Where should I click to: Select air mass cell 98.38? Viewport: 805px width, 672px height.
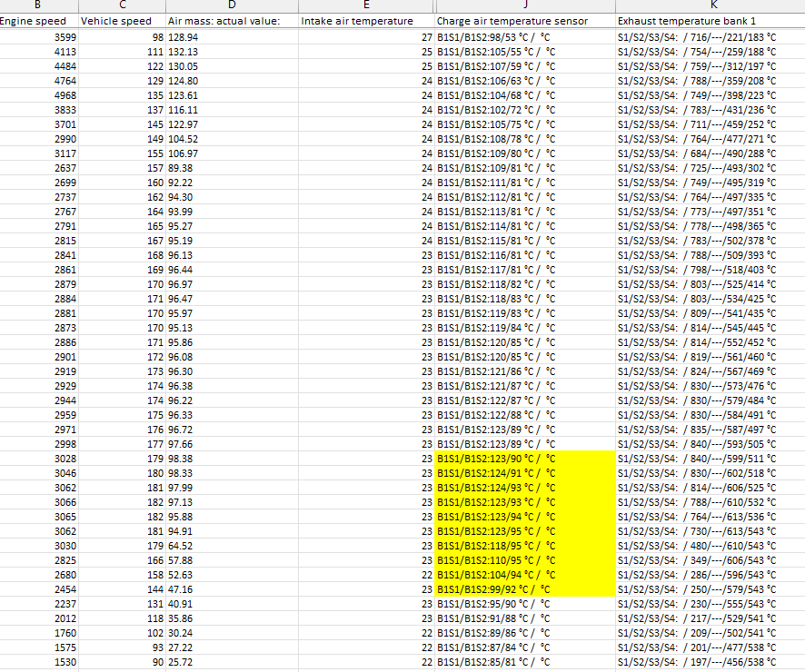click(232, 459)
